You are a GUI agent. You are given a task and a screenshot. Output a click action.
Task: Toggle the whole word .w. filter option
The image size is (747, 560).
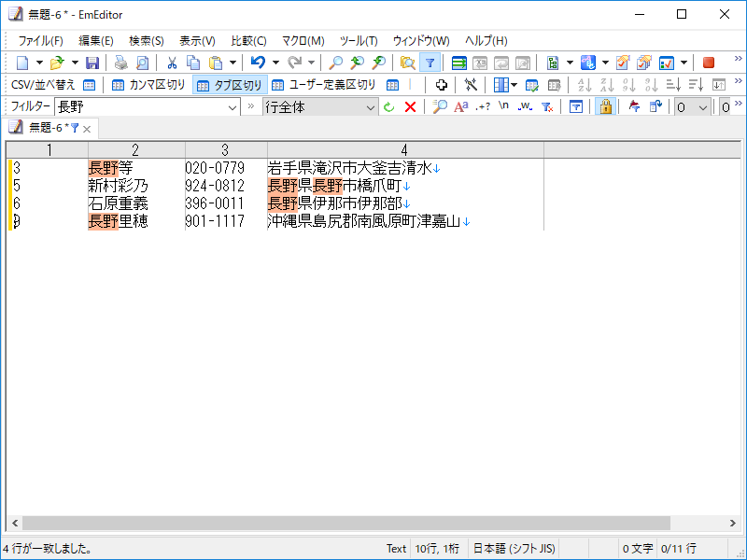point(525,105)
